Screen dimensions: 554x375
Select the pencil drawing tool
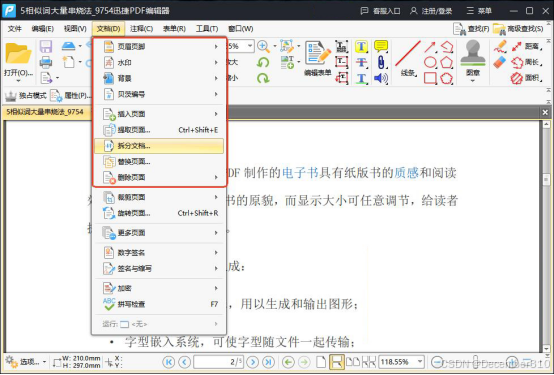pyautogui.click(x=500, y=47)
